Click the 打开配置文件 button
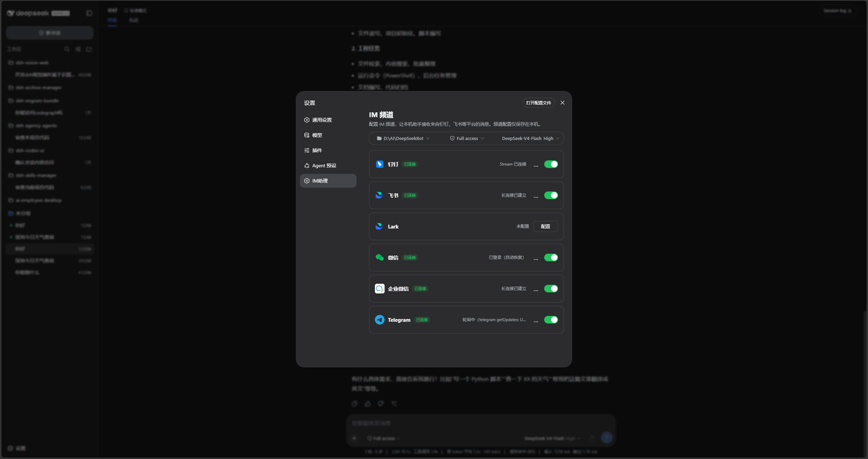This screenshot has height=459, width=868. tap(538, 103)
